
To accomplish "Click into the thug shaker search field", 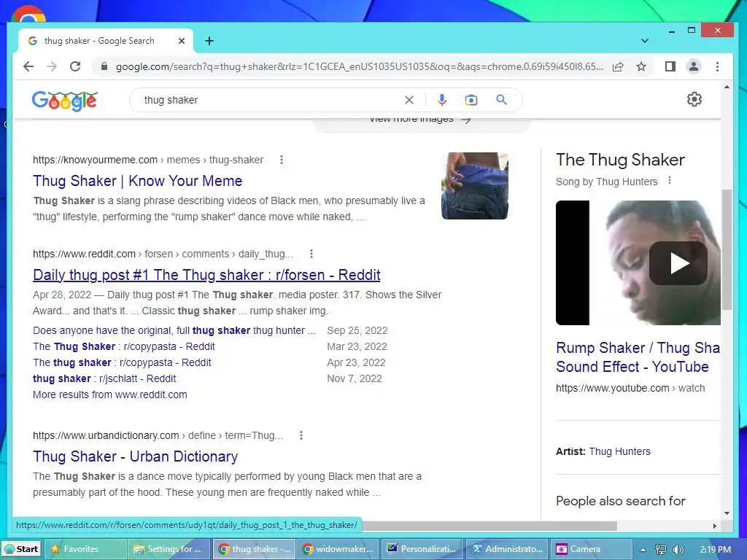I will (x=271, y=100).
